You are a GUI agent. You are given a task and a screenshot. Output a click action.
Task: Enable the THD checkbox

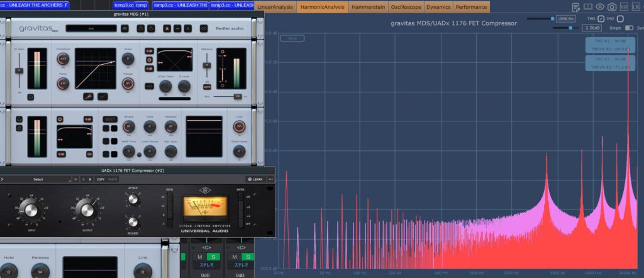point(601,19)
